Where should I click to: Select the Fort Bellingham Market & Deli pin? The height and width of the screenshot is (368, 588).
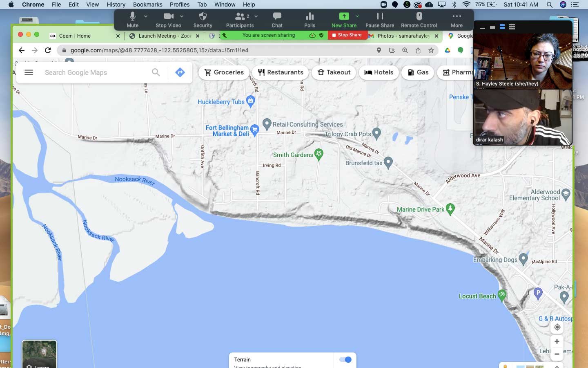tap(255, 130)
